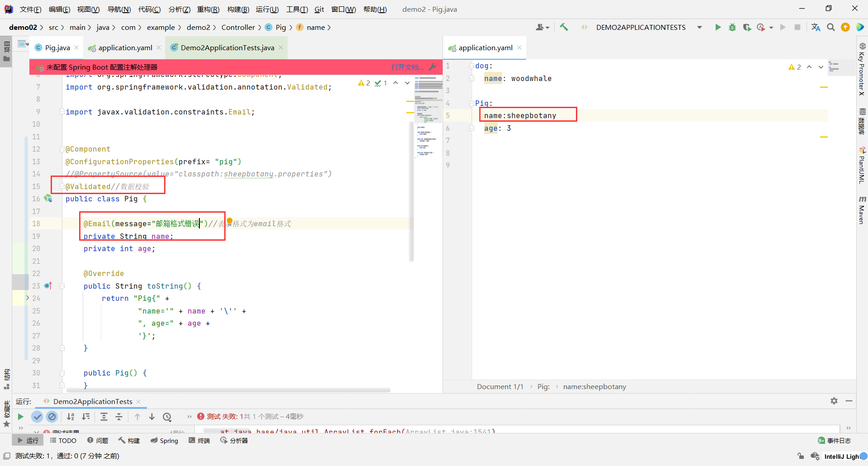This screenshot has width=868, height=466.
Task: Run DEMO2APPLICATIONTESTS with the green play icon
Action: click(718, 27)
